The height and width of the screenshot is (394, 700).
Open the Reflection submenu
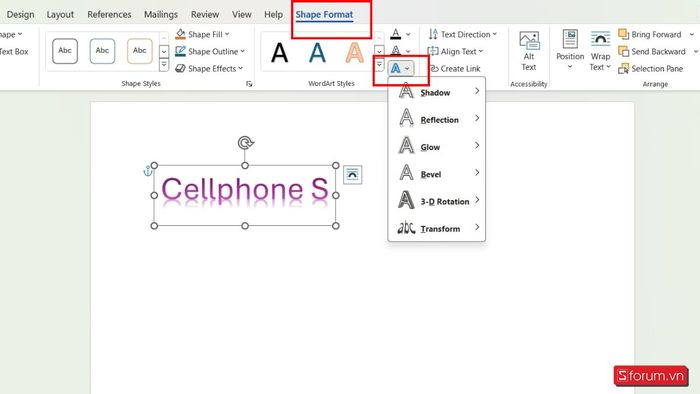[x=437, y=120]
